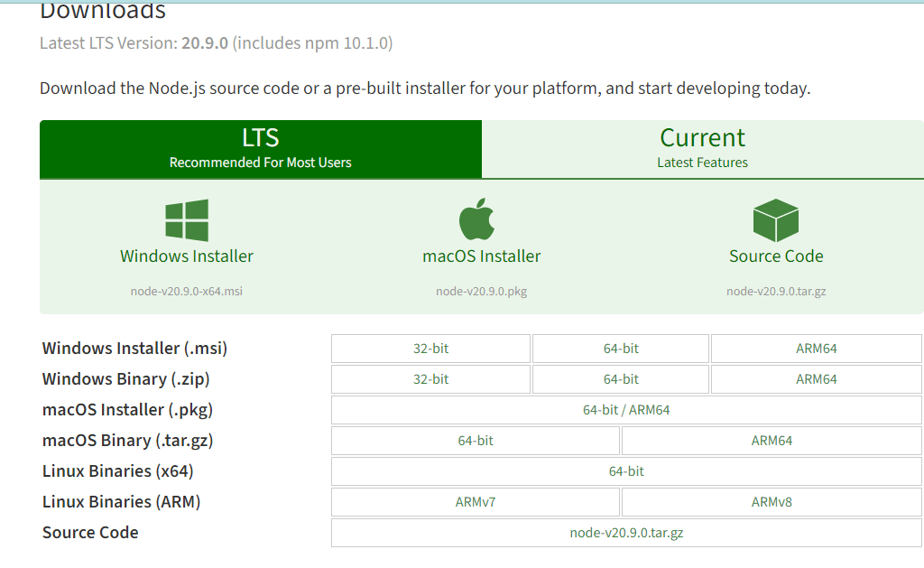Click node-v20.9.0.tar.gz in Source Code row
The image size is (924, 568).
[x=626, y=533]
